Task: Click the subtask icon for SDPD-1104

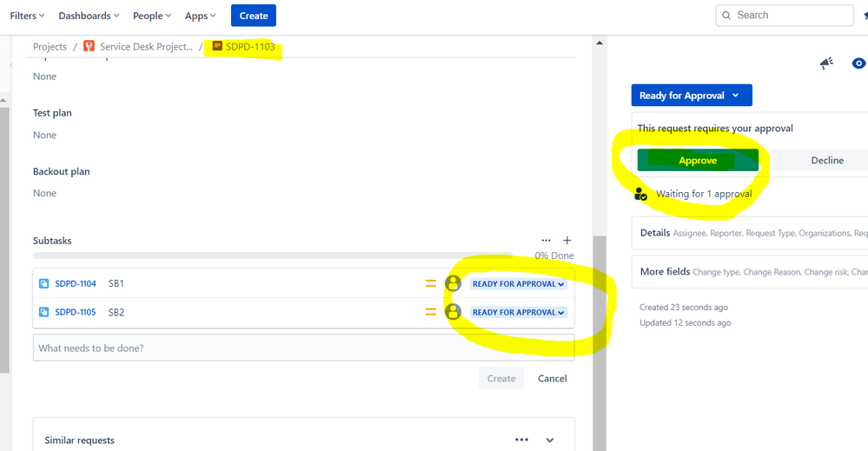Action: 43,283
